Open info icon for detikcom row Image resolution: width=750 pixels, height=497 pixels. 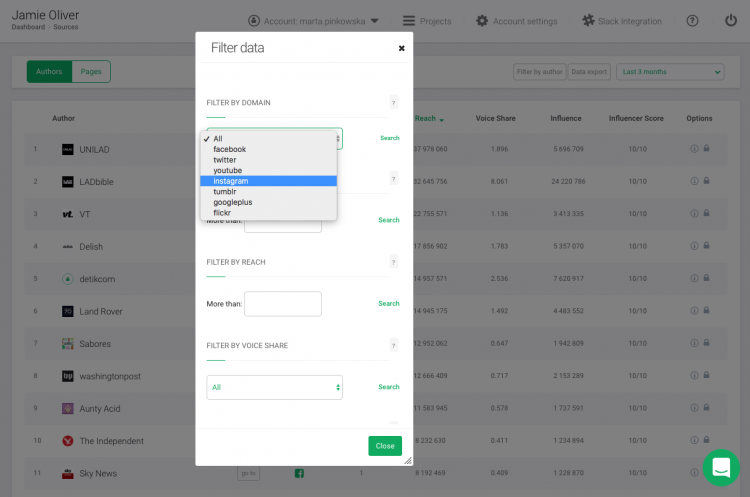(694, 278)
